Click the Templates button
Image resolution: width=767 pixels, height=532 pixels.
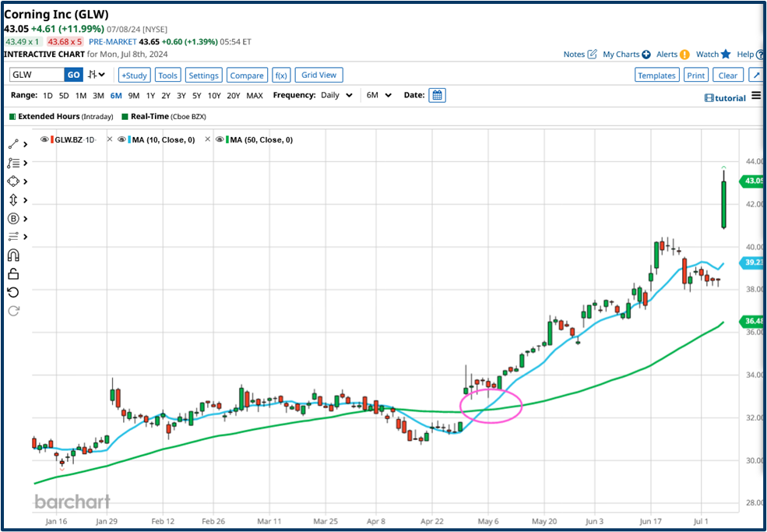(x=656, y=75)
